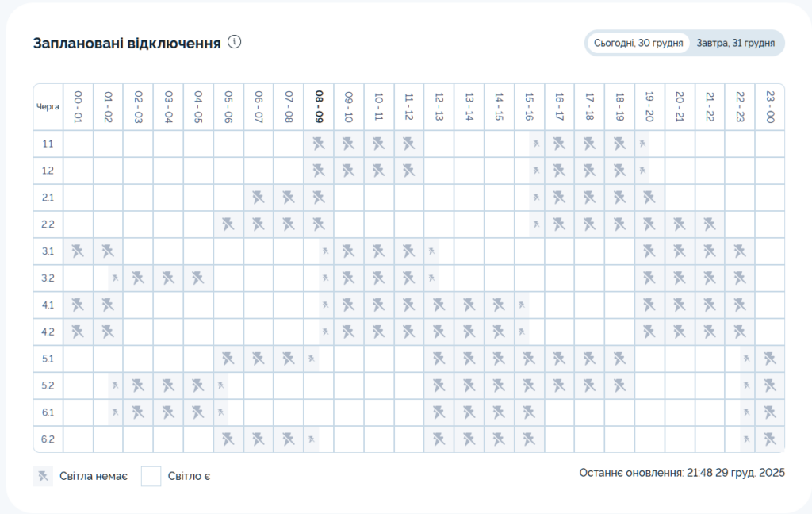
Task: Click outage icon for queue 6.2 at 23-00
Action: [769, 439]
